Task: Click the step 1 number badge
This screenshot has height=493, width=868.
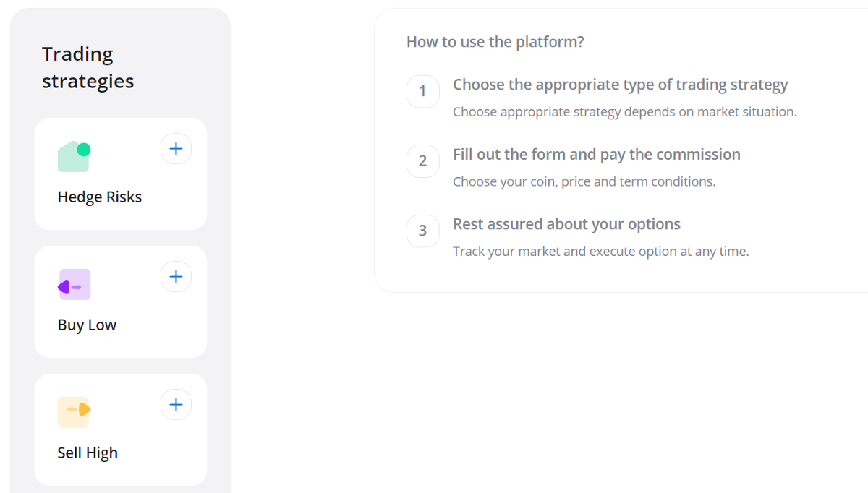Action: click(x=423, y=92)
